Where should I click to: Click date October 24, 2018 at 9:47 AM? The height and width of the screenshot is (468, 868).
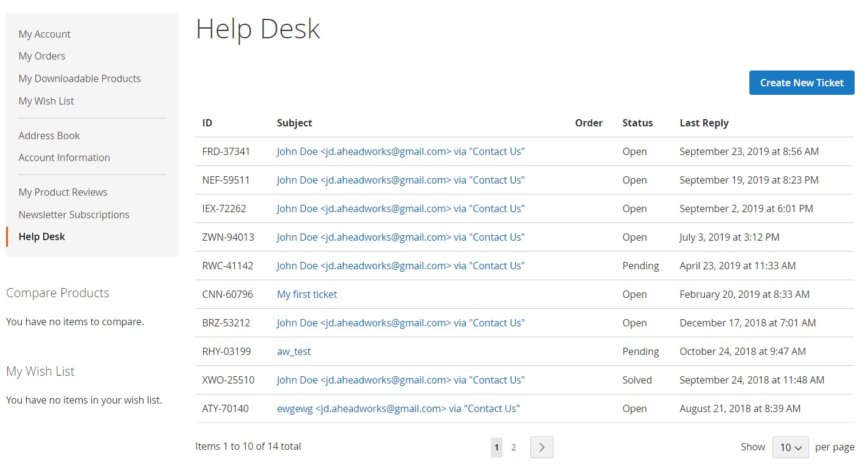743,351
